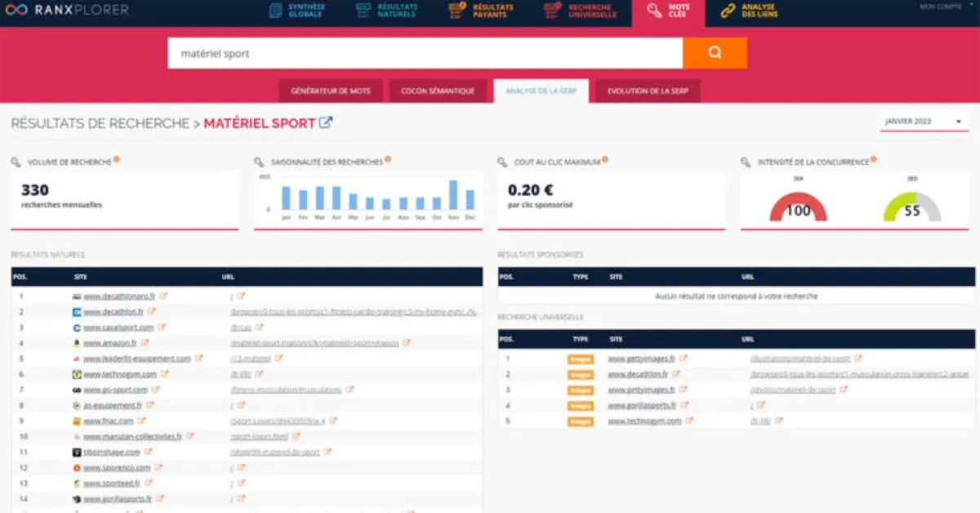Open external icon after tiboinshape.com
Viewport: 980px width, 513px height.
pyautogui.click(x=149, y=452)
